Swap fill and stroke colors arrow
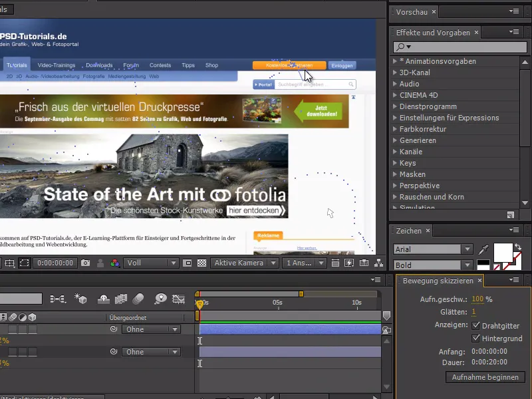Viewport: 532px width, 399px height. [x=518, y=247]
